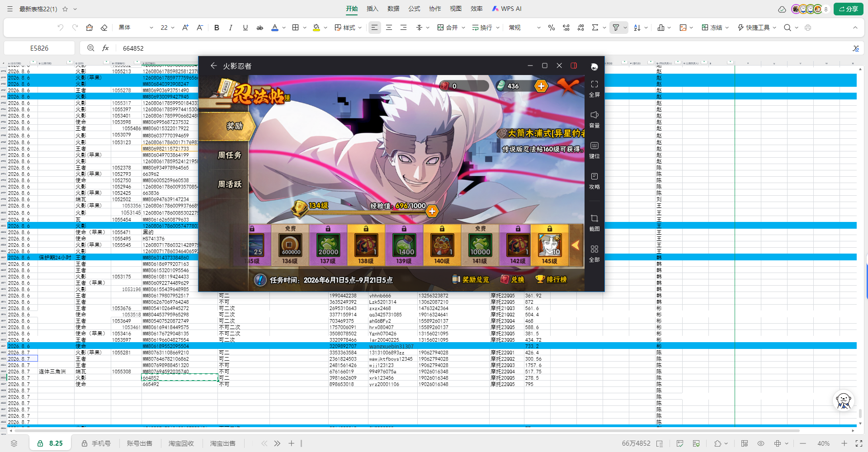Toggle bold formatting
The image size is (868, 452).
tap(217, 28)
